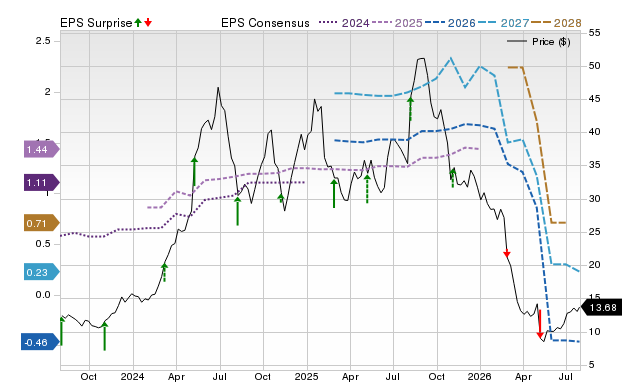This screenshot has width=640, height=382.
Task: Click the 1.11 dark purple value tag
Action: click(x=41, y=182)
